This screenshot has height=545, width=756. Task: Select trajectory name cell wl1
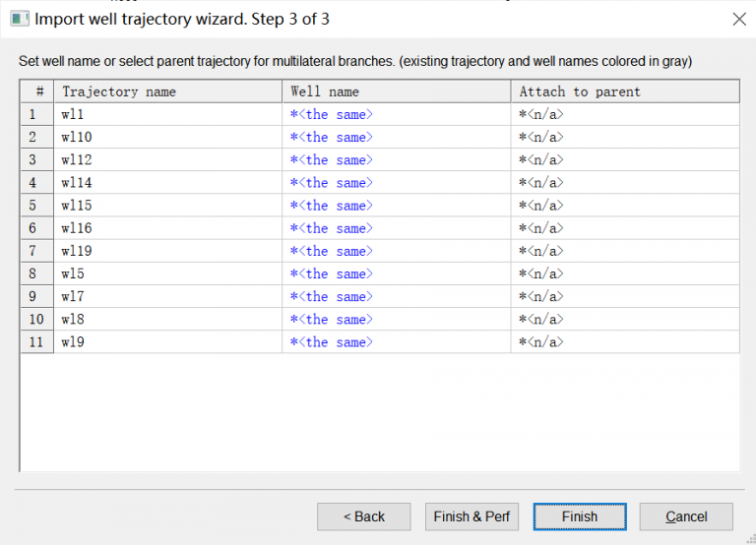pyautogui.click(x=167, y=114)
